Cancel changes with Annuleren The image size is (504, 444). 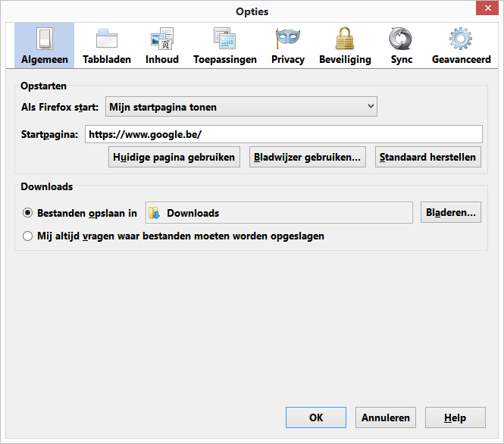[386, 417]
